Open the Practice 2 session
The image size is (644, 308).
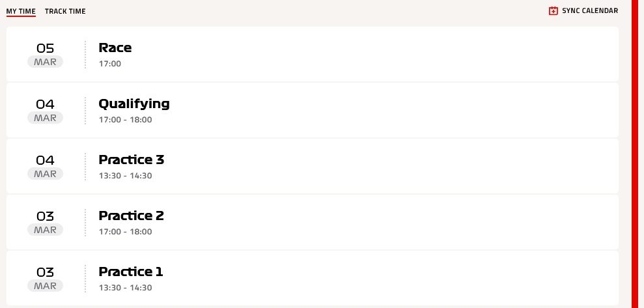click(313, 222)
